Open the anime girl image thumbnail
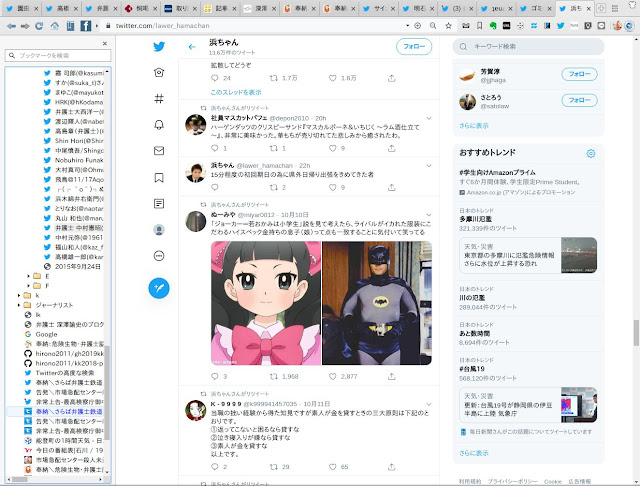The width and height of the screenshot is (640, 486). coord(266,303)
